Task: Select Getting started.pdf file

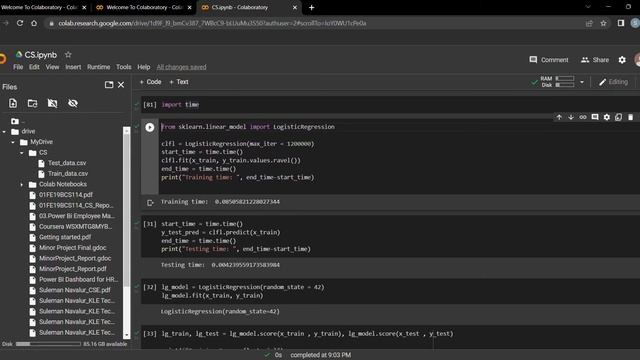Action: click(65, 237)
